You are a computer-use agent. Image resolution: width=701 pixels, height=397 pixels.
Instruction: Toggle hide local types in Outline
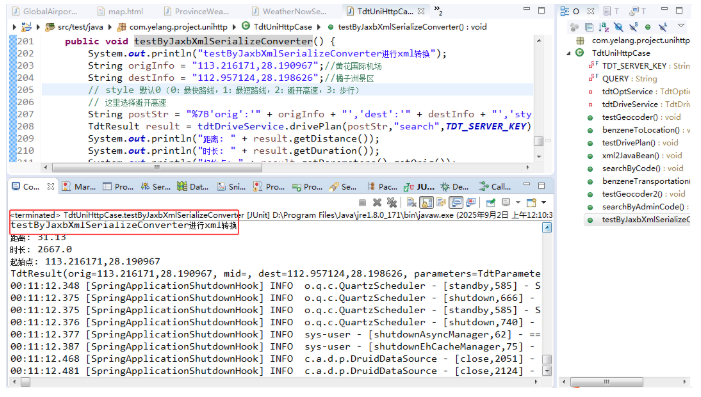coord(663,27)
